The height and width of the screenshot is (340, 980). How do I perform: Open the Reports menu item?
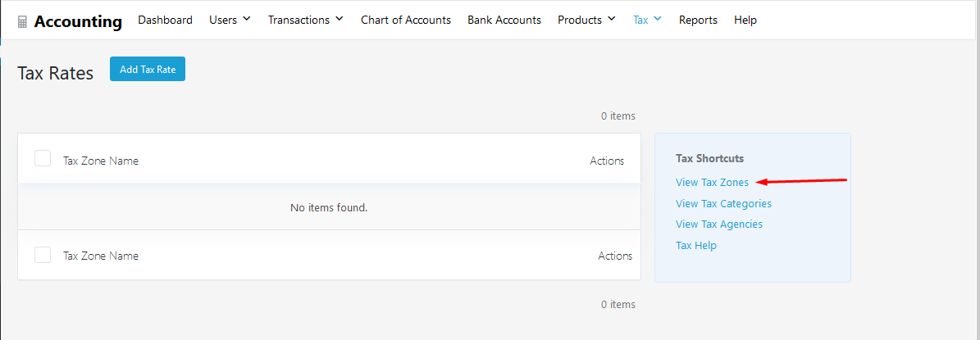[698, 20]
